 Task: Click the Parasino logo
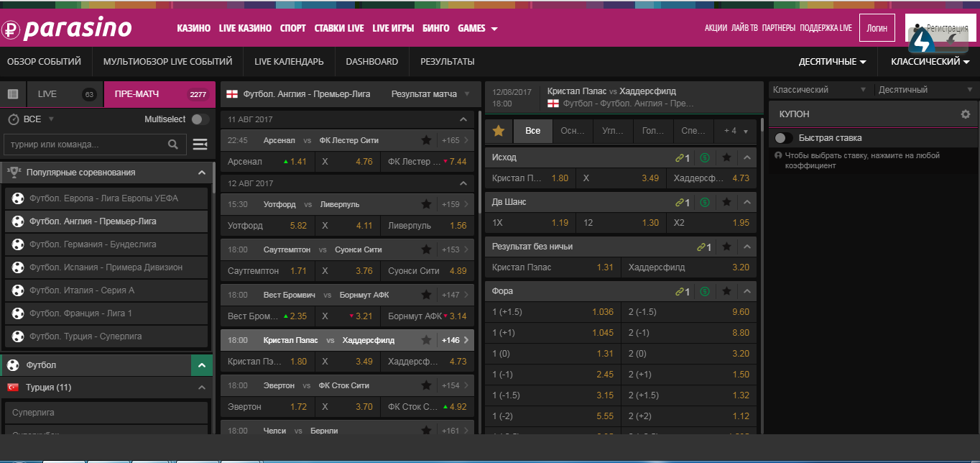coord(67,29)
